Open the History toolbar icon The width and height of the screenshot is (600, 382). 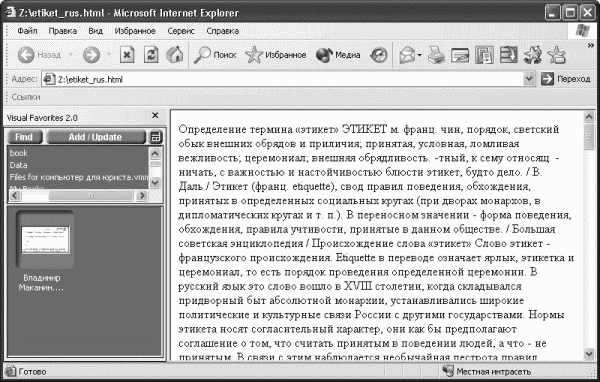tap(379, 55)
